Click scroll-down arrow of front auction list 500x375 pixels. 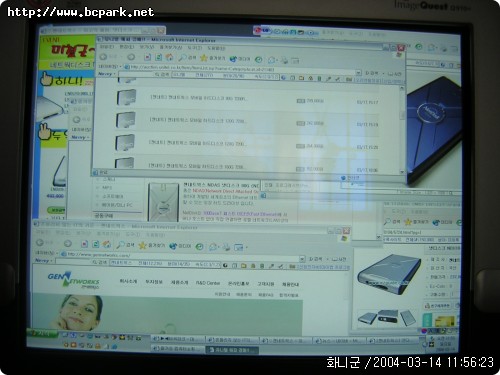point(402,172)
